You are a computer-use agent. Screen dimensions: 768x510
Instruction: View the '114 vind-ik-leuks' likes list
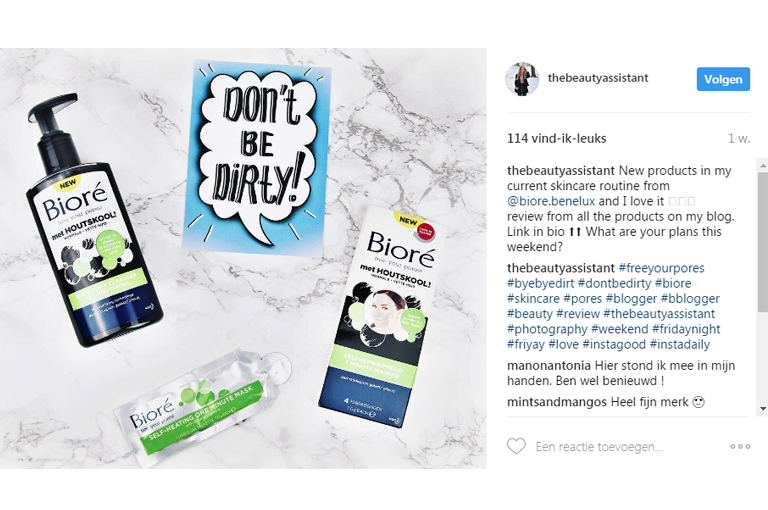[x=556, y=139]
